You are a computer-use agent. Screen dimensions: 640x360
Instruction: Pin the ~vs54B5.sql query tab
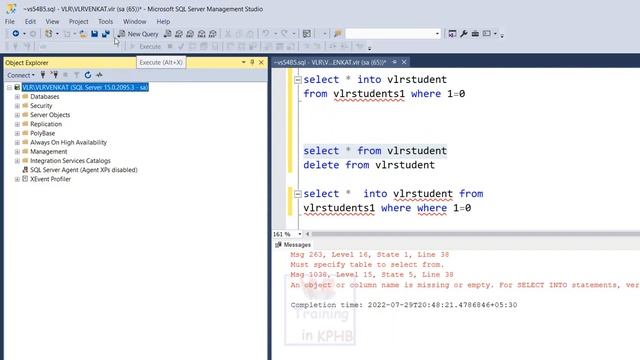[394, 62]
